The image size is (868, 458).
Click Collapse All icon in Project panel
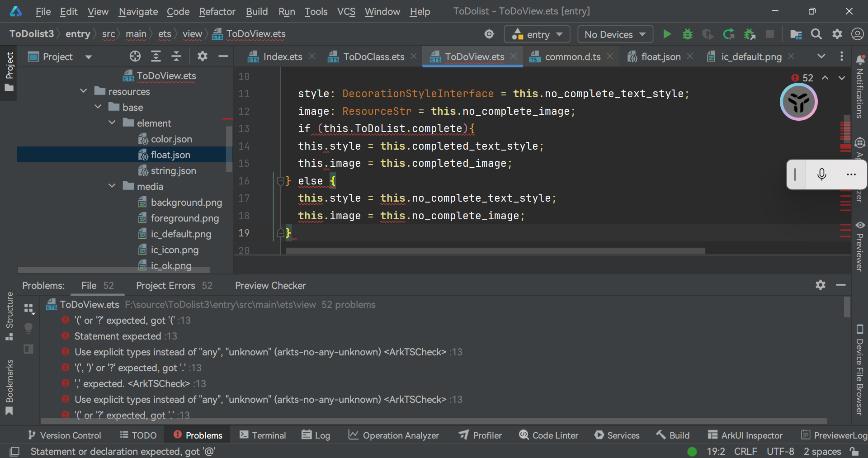(x=176, y=57)
